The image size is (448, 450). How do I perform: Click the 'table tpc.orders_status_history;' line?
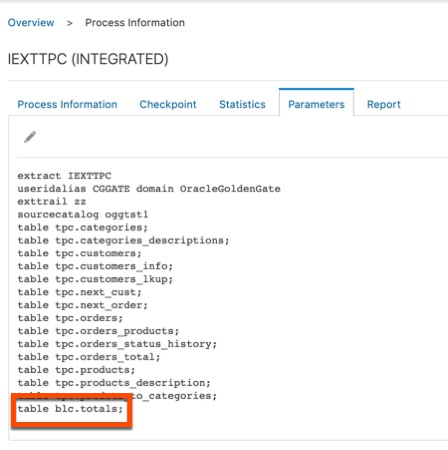tap(117, 344)
